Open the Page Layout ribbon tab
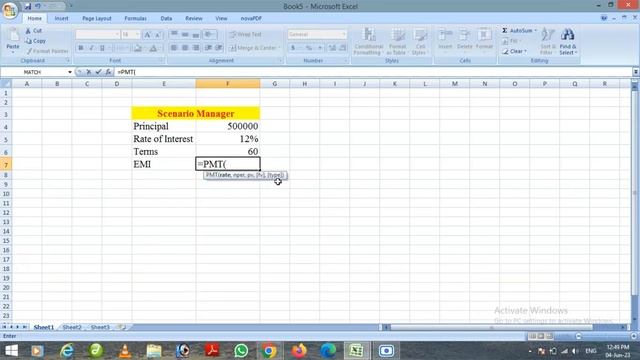The image size is (640, 360). [x=97, y=18]
